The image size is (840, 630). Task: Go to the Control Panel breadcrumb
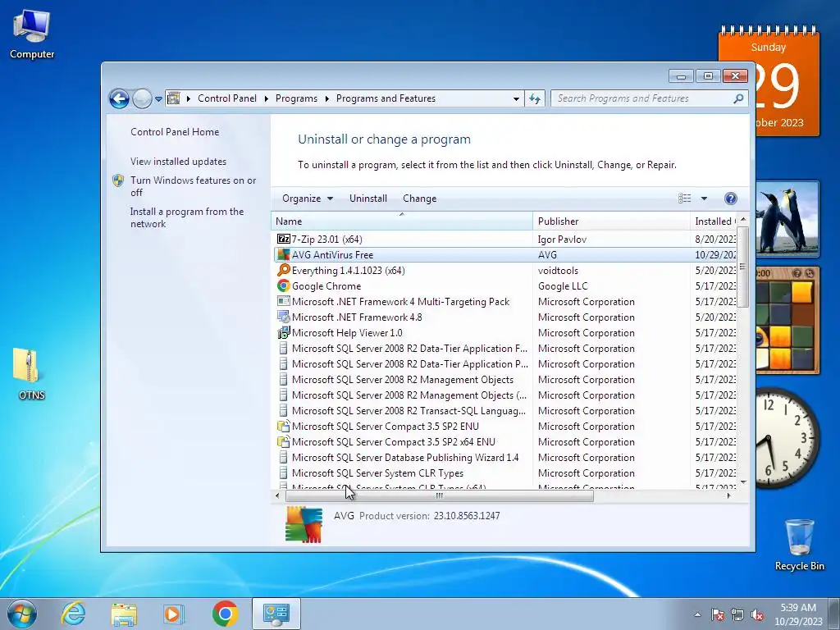227,98
